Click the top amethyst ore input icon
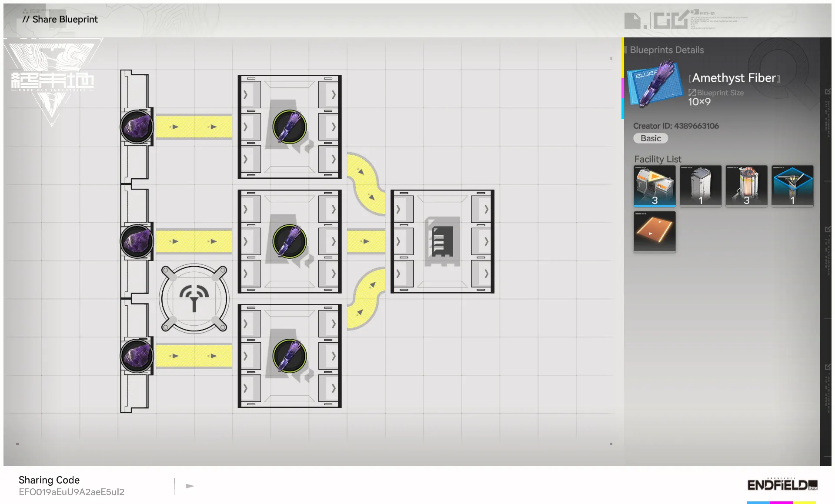 tap(137, 127)
